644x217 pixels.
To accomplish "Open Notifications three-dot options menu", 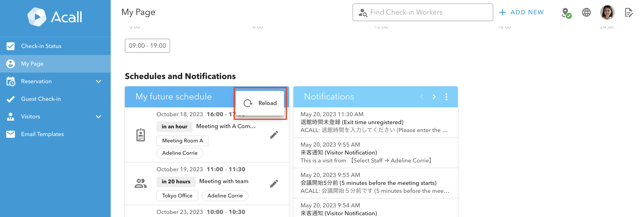I will (x=446, y=97).
